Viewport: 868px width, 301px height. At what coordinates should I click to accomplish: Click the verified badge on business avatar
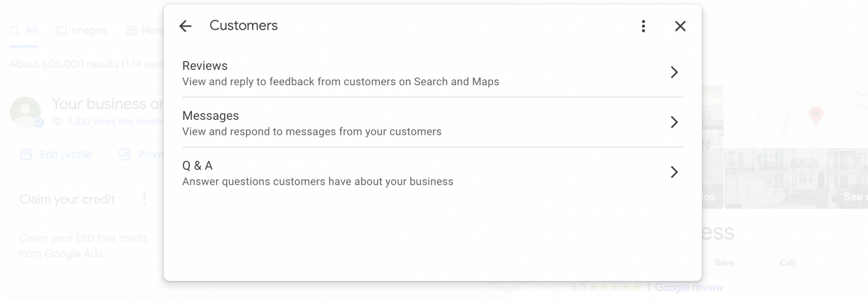click(39, 122)
